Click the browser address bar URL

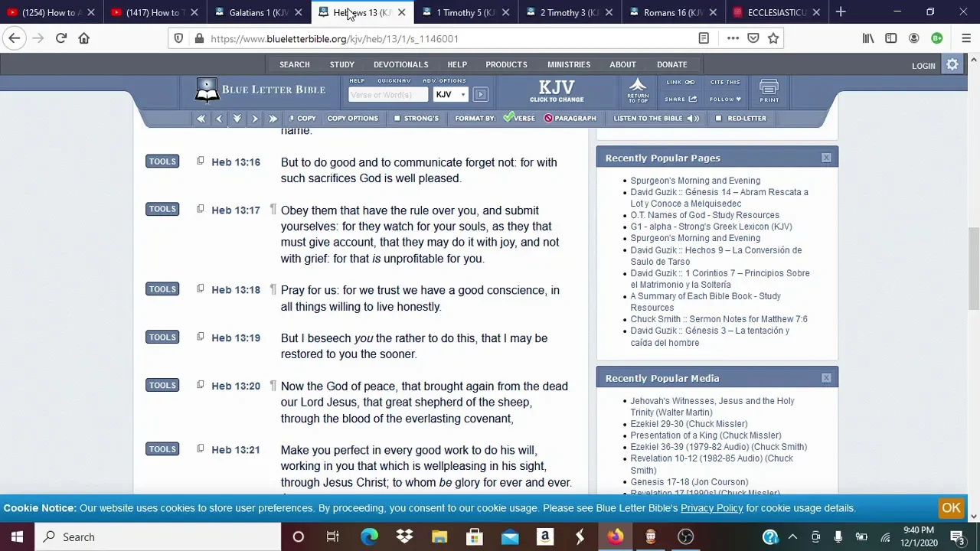[x=335, y=38]
